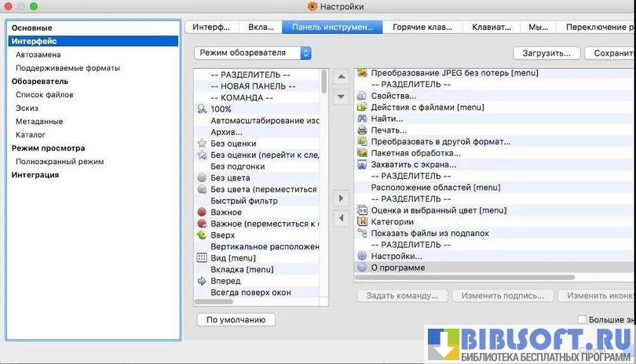Click the Вперед arrow icon
Image resolution: width=636 pixels, height=364 pixels.
(x=202, y=281)
